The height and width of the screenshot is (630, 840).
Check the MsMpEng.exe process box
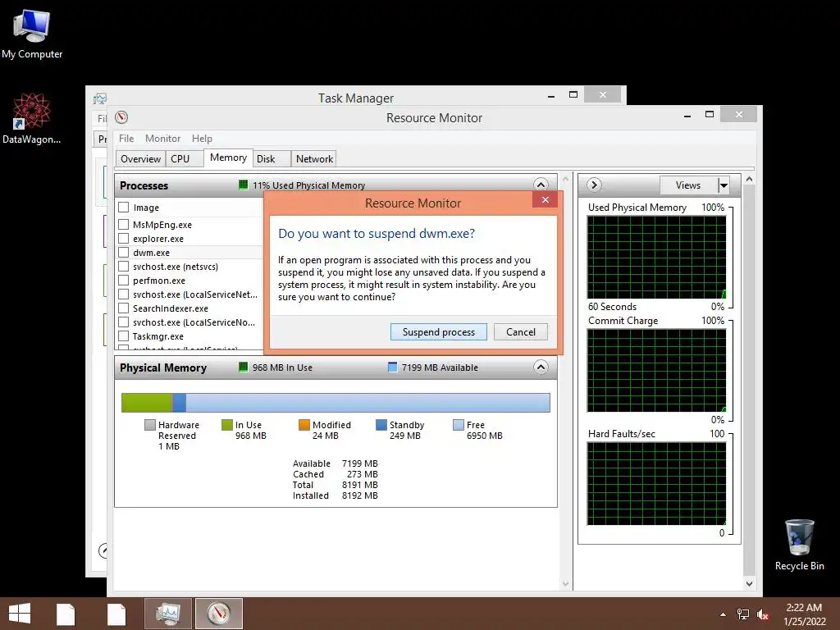pyautogui.click(x=124, y=225)
